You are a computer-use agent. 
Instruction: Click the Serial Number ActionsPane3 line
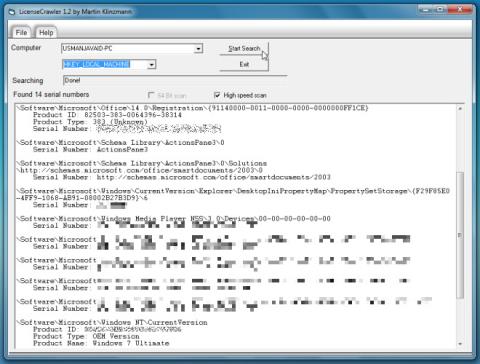[90, 150]
